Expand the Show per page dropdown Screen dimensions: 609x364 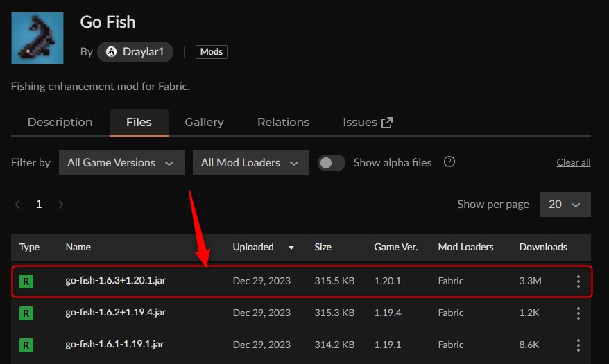pyautogui.click(x=564, y=205)
